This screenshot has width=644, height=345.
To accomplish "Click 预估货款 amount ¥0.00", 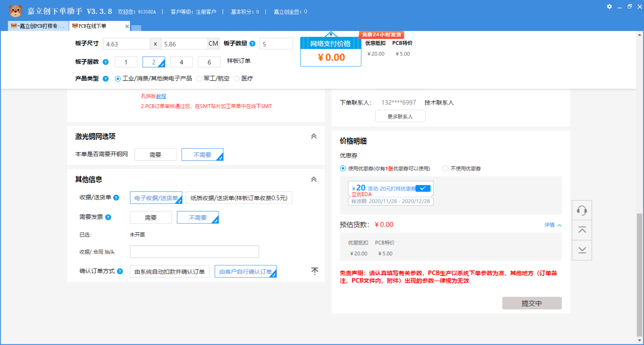I will click(384, 225).
